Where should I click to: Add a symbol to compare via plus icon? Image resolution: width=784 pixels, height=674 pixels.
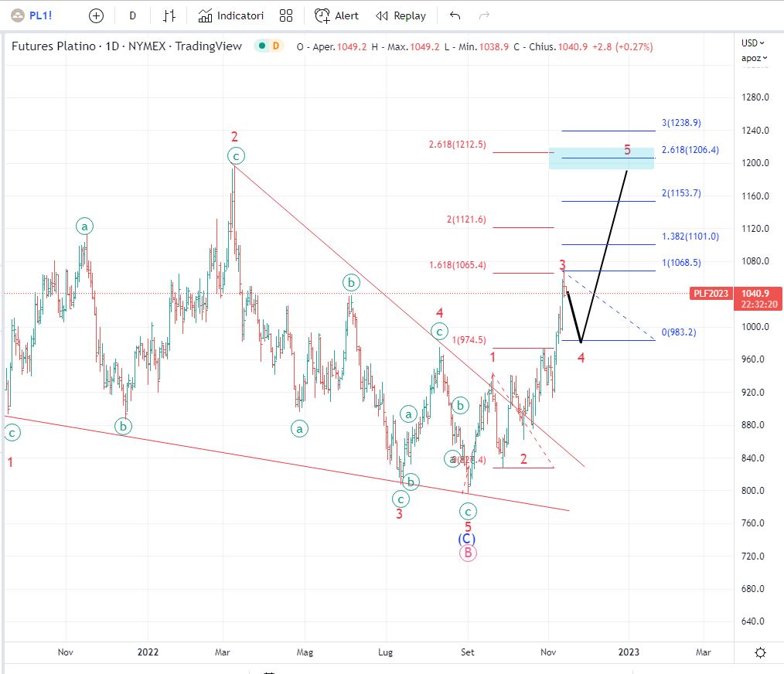(96, 16)
